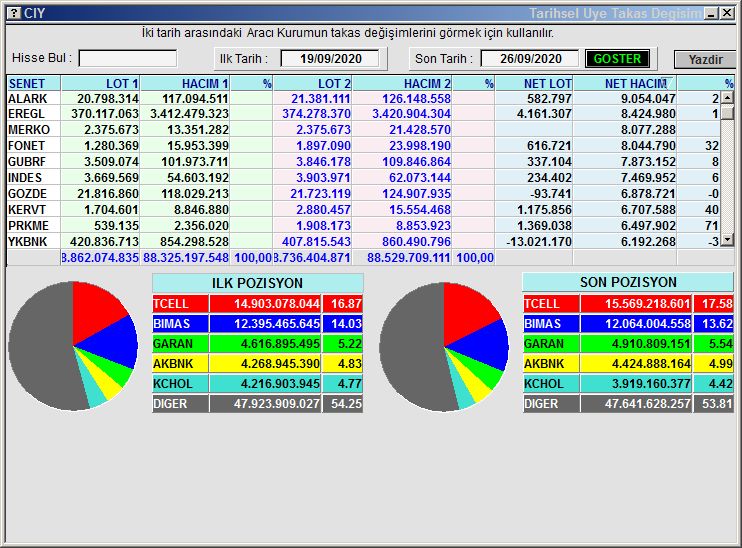
Task: Sort by the LOT 1 column header
Action: (100, 83)
